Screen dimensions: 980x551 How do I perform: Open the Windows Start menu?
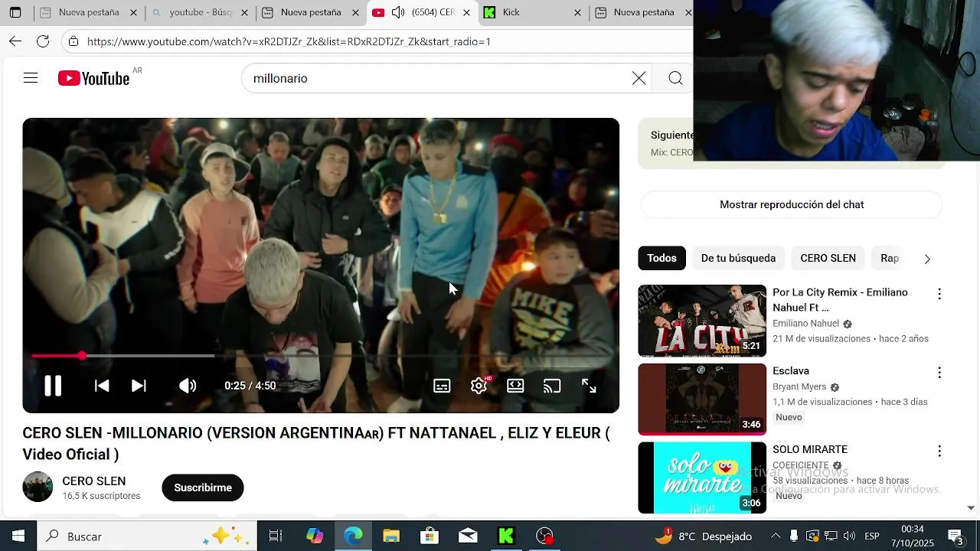point(18,536)
